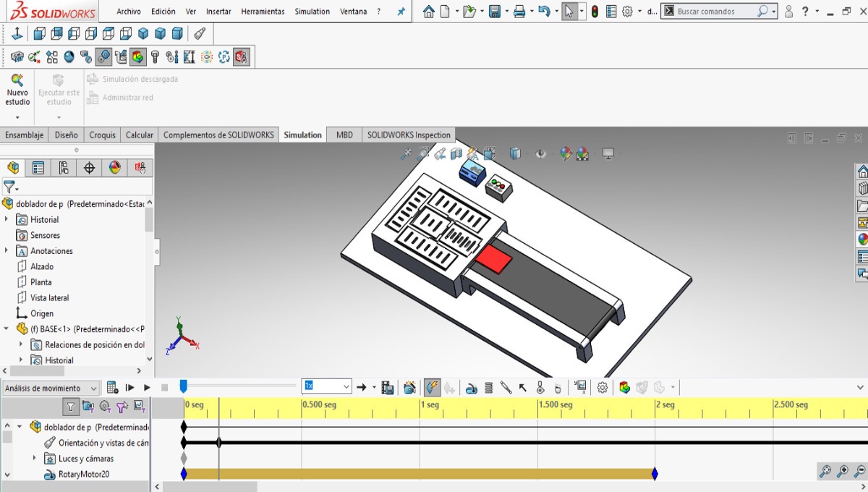Toggle the Filter Selected funnel-with-cursor icon

pos(122,407)
